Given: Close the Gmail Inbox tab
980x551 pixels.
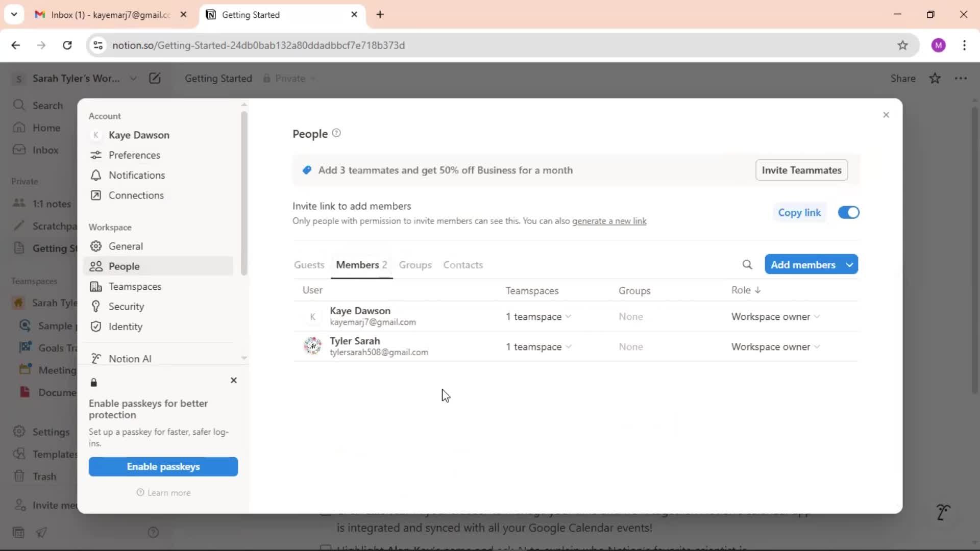Looking at the screenshot, I should tap(184, 14).
